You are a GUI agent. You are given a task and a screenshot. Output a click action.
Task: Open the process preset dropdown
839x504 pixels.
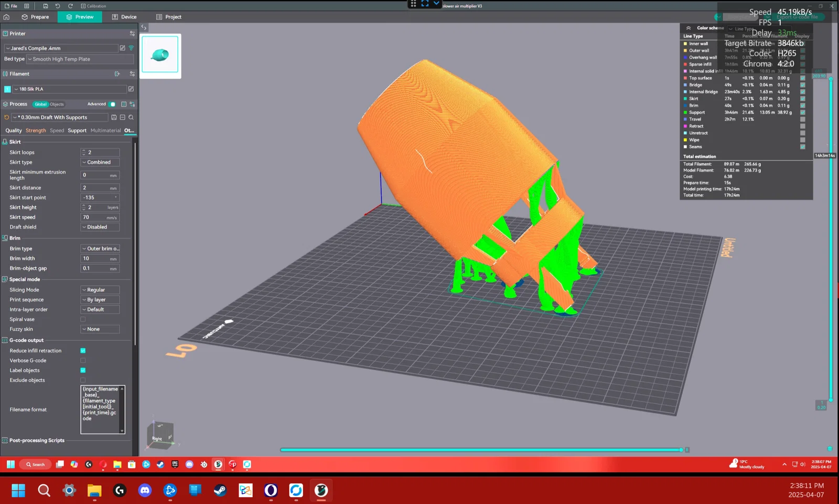tap(59, 117)
